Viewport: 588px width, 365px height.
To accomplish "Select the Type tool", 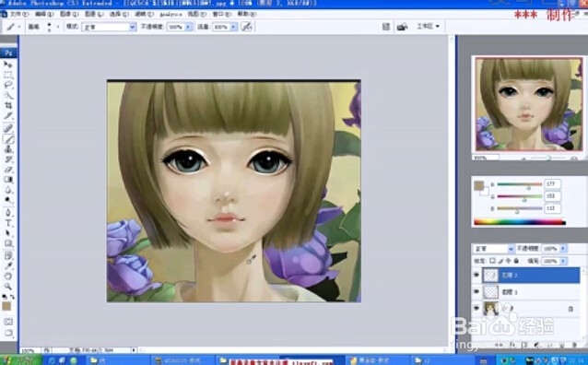I will 8,223.
